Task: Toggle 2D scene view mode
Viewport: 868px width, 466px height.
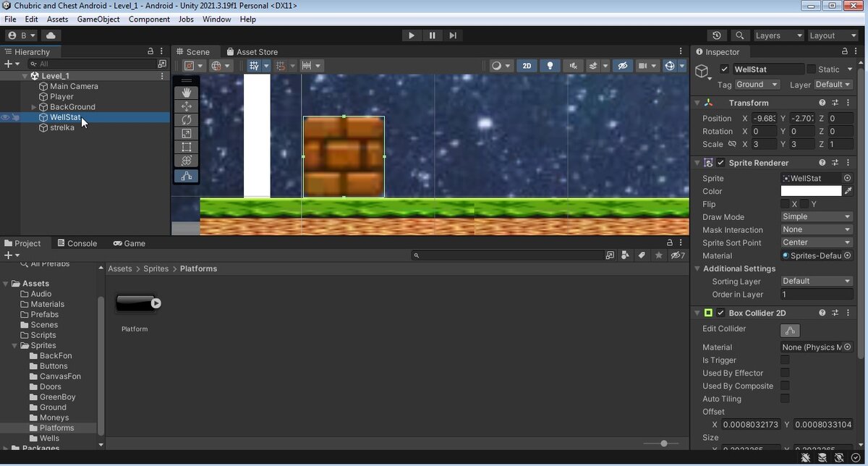Action: tap(527, 66)
